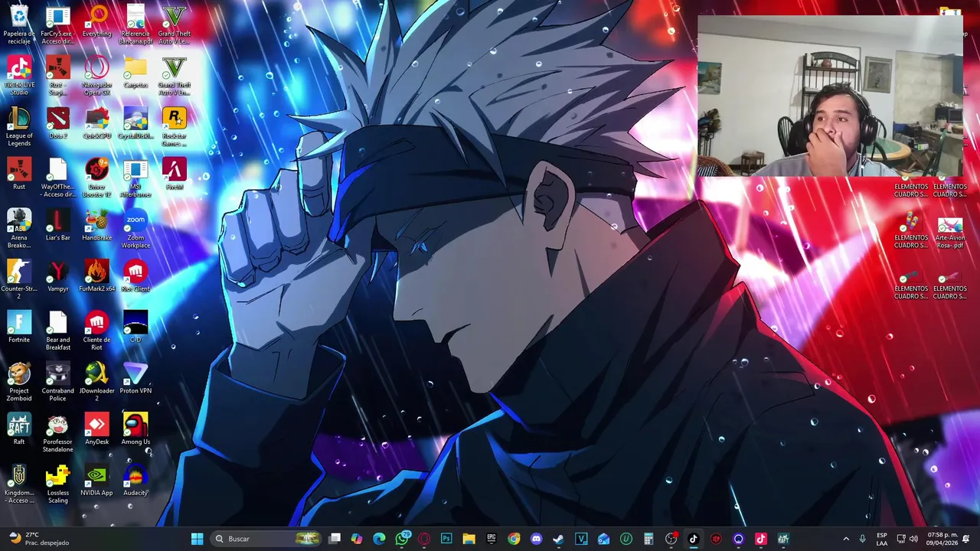Click the Buscar taskbar search box
The width and height of the screenshot is (980, 551).
266,539
